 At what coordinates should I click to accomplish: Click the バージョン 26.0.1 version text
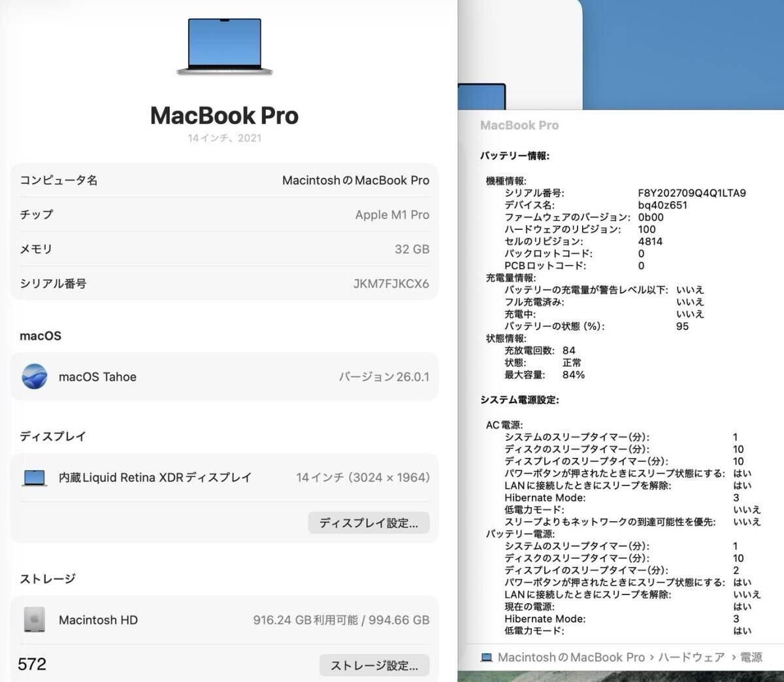384,377
